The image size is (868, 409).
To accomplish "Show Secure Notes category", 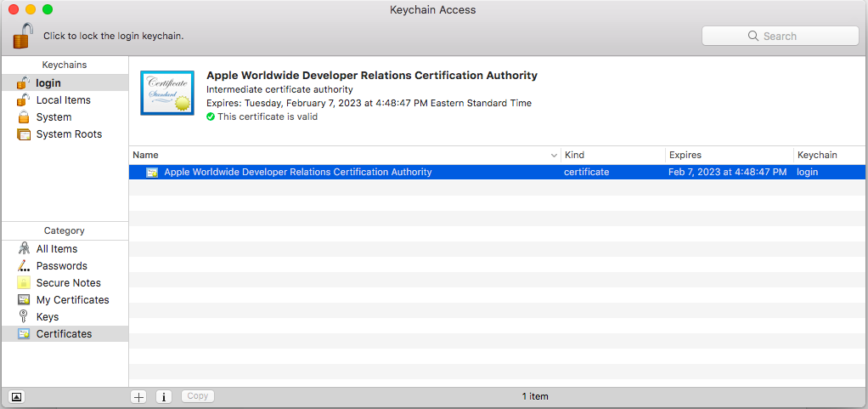I will tap(65, 283).
